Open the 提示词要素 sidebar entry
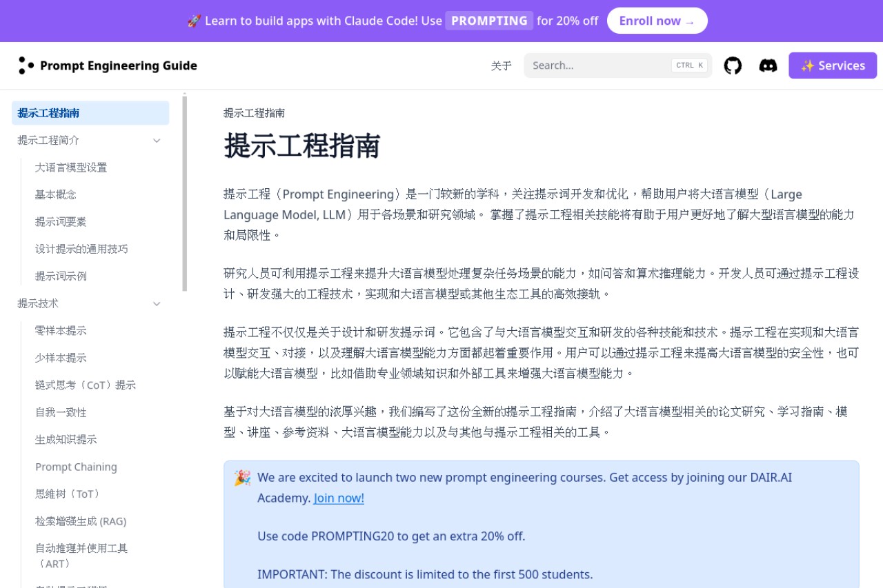Screen dimensions: 883x588 coord(99,222)
